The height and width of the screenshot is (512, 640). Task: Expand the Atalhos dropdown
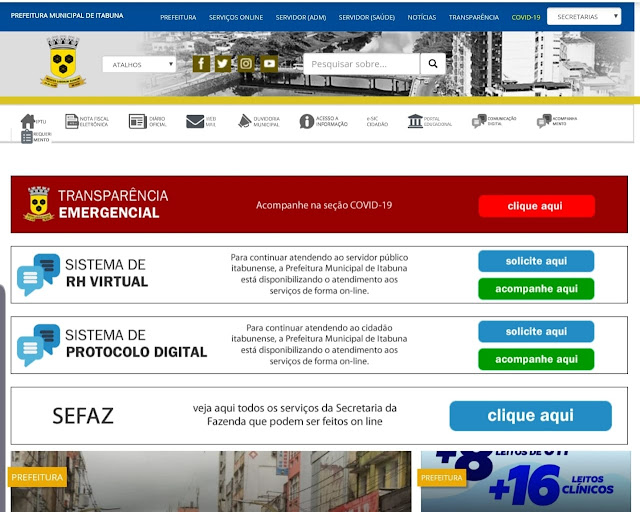click(139, 65)
